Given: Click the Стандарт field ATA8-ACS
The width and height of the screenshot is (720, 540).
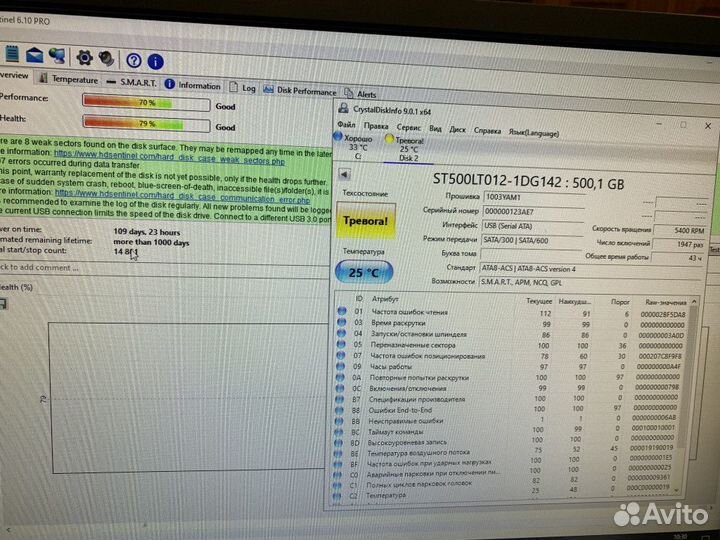Looking at the screenshot, I should tap(591, 269).
